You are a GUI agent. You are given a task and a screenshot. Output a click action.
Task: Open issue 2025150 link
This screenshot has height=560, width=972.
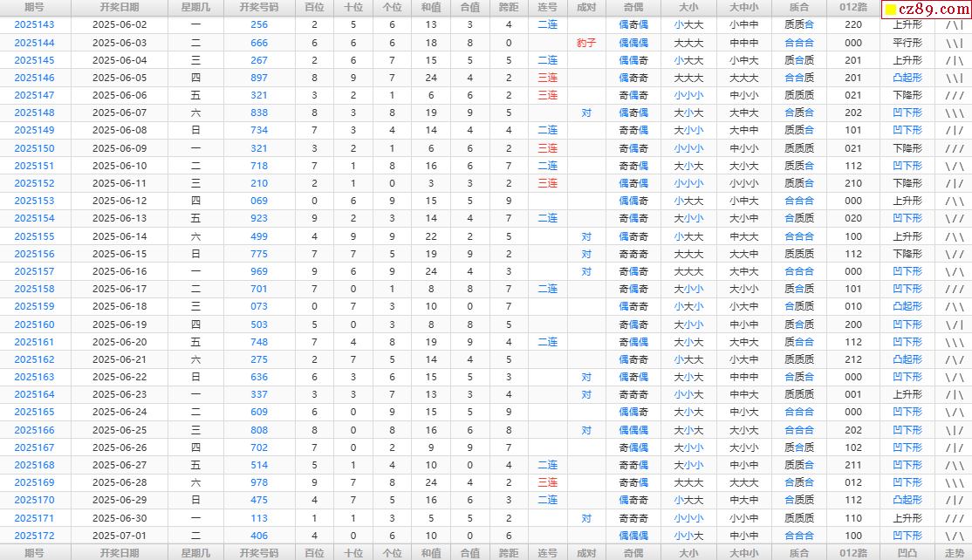[34, 148]
